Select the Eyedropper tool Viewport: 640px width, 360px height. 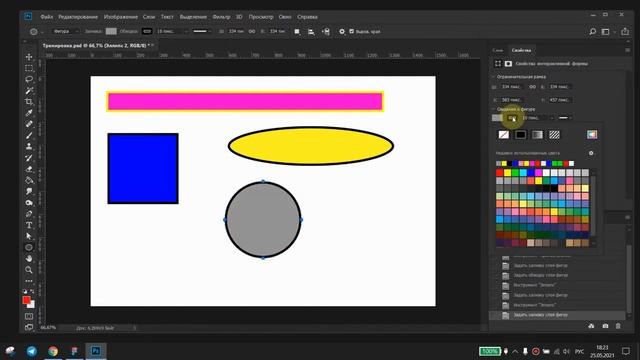tap(29, 113)
